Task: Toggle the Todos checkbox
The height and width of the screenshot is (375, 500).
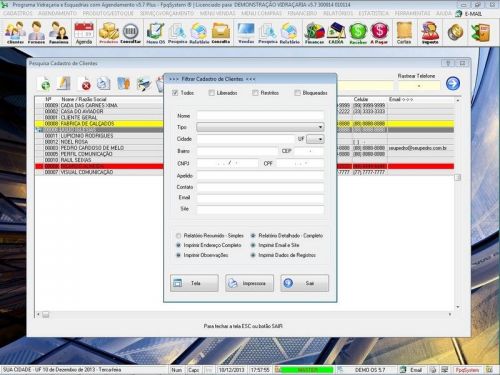Action: tap(175, 93)
